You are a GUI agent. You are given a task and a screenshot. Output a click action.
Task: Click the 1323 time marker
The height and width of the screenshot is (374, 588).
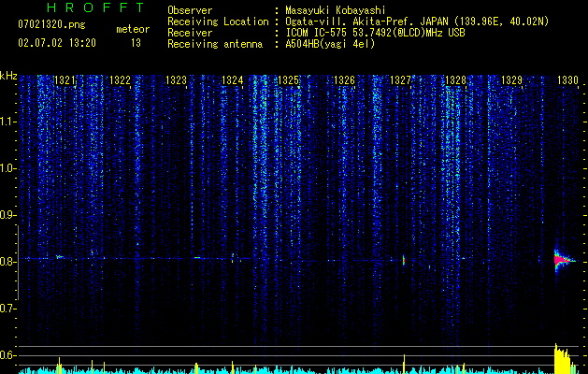[x=177, y=80]
